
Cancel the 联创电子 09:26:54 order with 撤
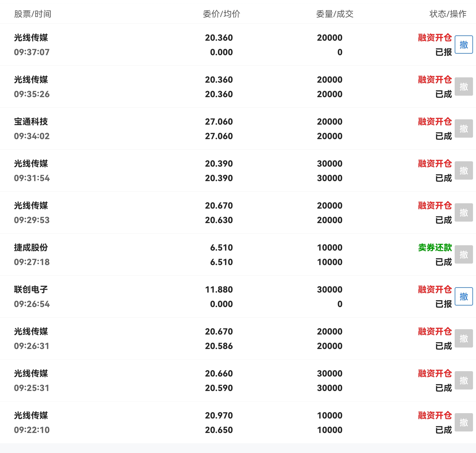(x=464, y=297)
